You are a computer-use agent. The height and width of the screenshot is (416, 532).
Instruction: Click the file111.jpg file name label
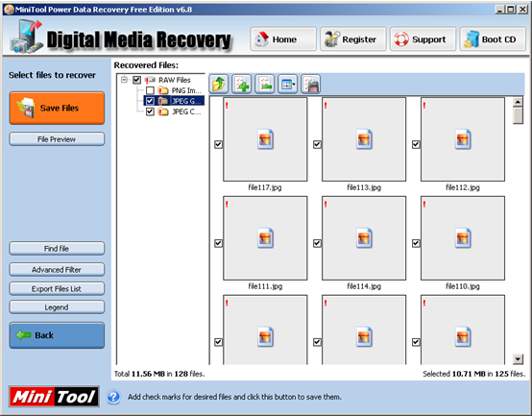click(265, 286)
